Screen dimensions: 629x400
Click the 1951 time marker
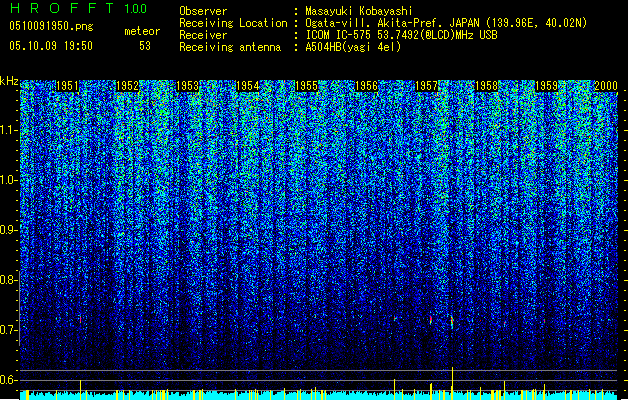coord(67,86)
